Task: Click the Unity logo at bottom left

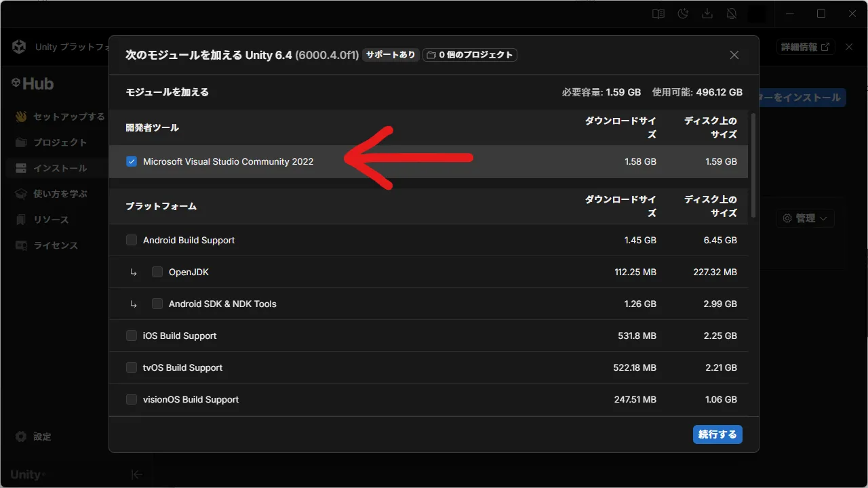Action: (x=26, y=474)
